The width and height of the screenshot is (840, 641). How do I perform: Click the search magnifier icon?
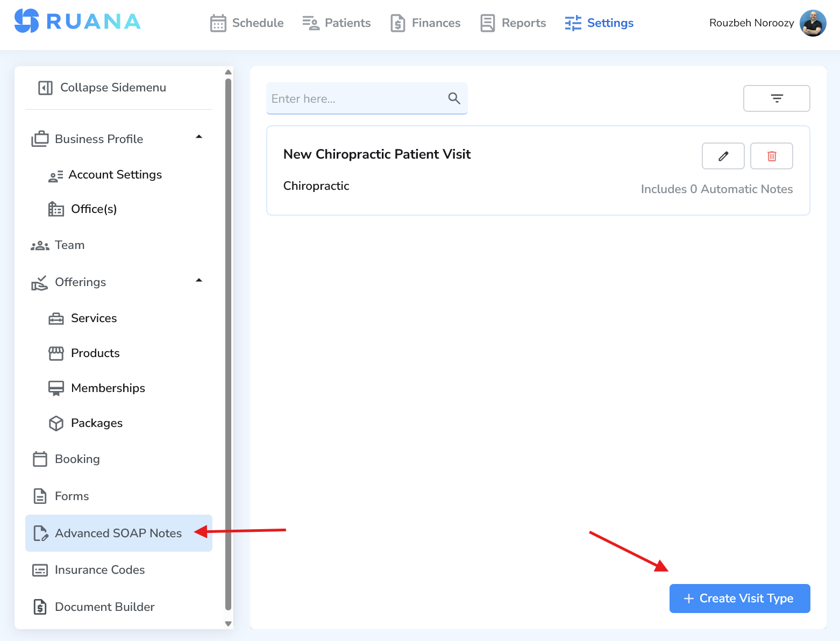[x=454, y=98]
